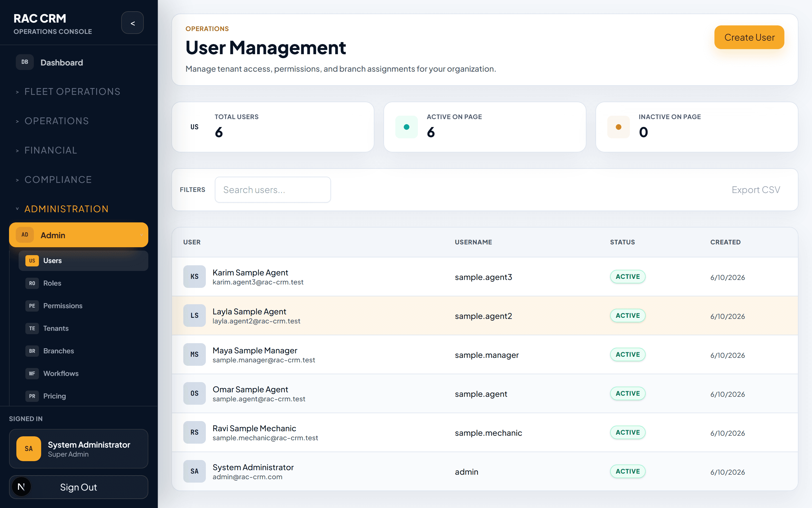Click name Omar Sample Agent
The image size is (812, 508).
[250, 389]
